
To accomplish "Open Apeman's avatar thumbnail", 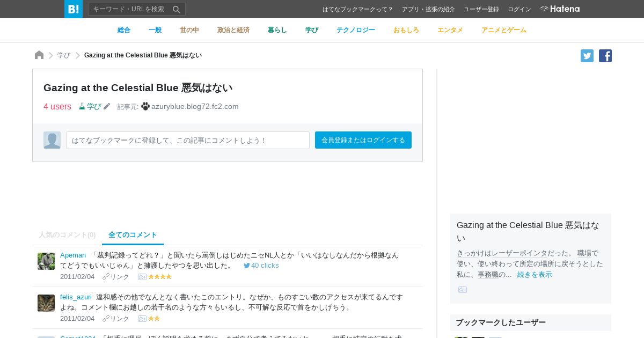I will coord(46,261).
